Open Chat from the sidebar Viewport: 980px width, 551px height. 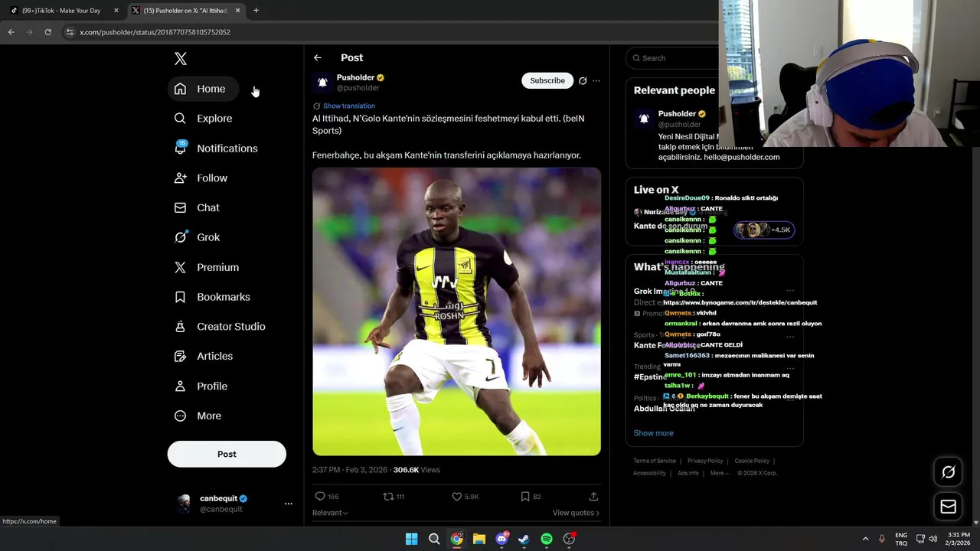(198, 207)
